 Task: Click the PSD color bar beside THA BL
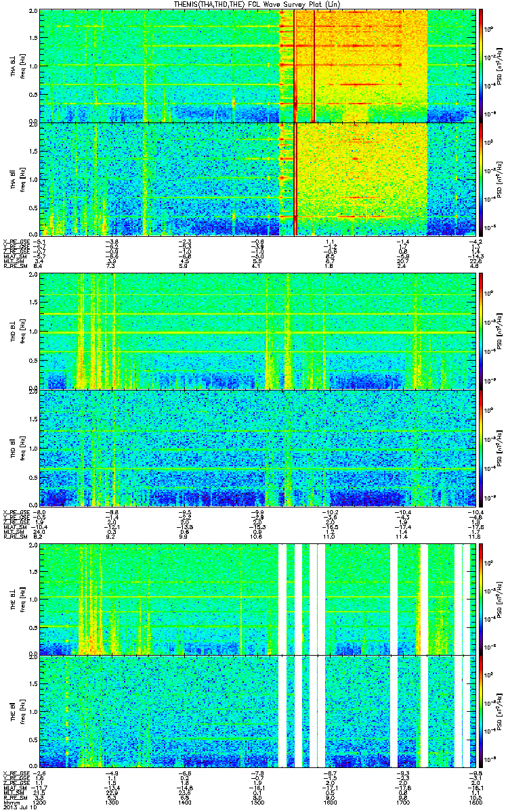(482, 66)
